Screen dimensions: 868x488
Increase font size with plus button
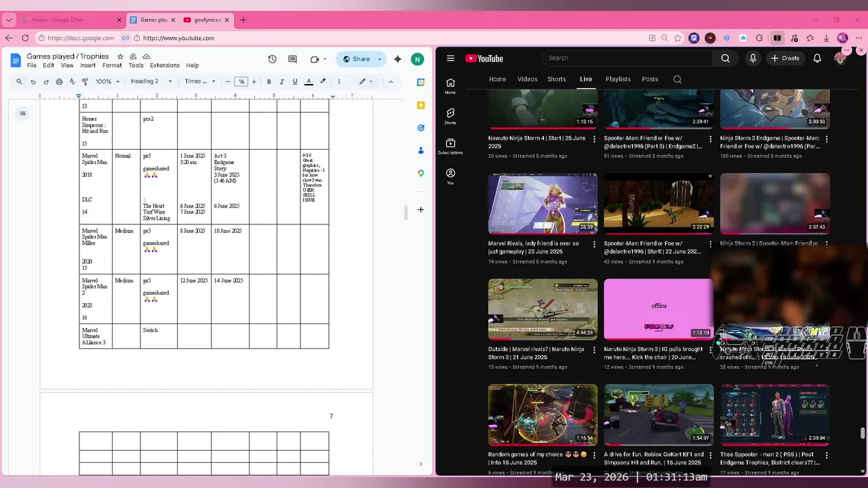tap(254, 81)
